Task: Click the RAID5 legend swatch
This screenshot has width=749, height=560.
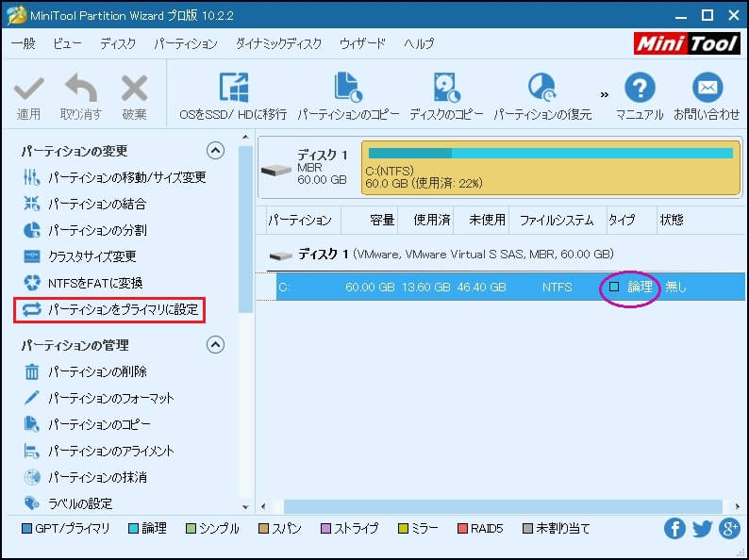Action: (x=462, y=529)
